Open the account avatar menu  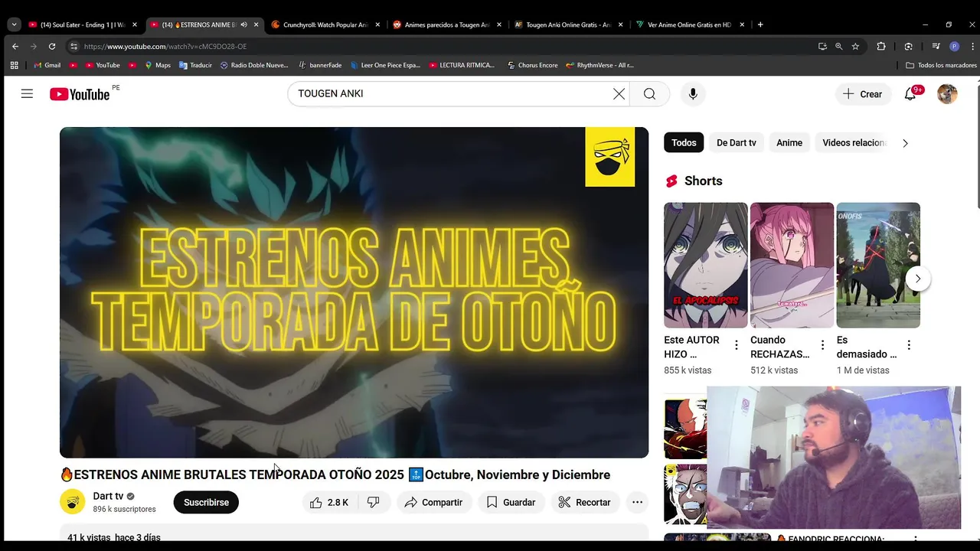pos(948,94)
